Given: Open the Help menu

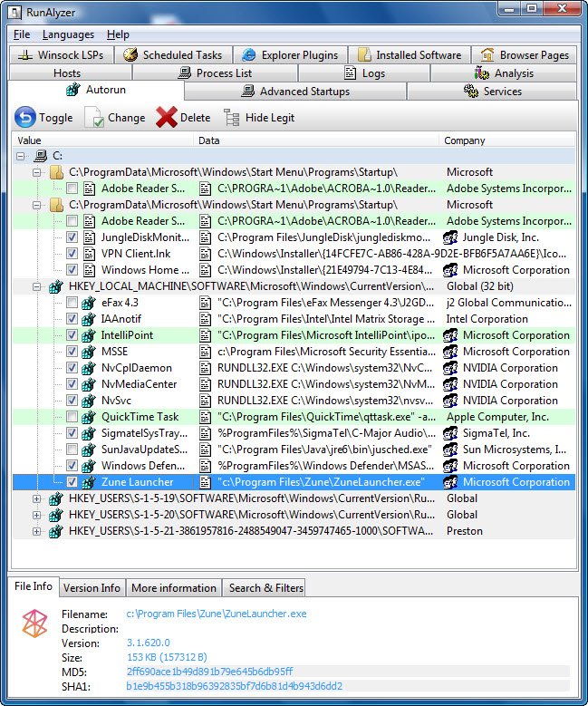Looking at the screenshot, I should [118, 34].
